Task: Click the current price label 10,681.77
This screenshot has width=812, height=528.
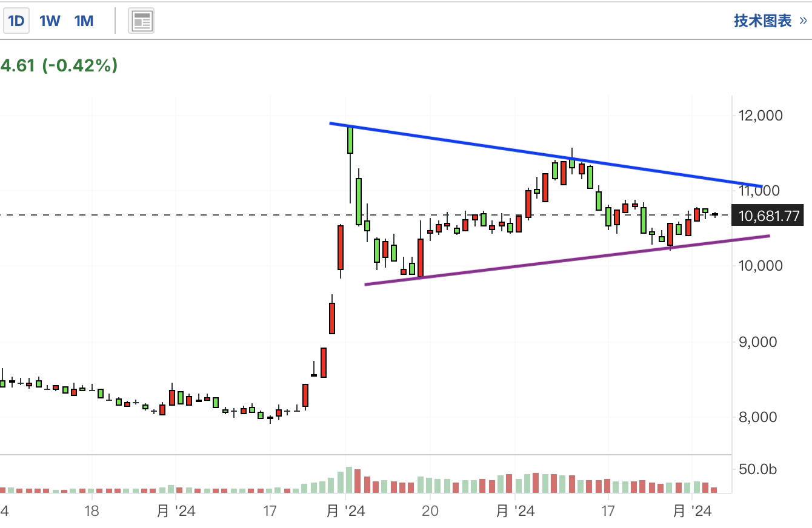Action: (x=767, y=216)
